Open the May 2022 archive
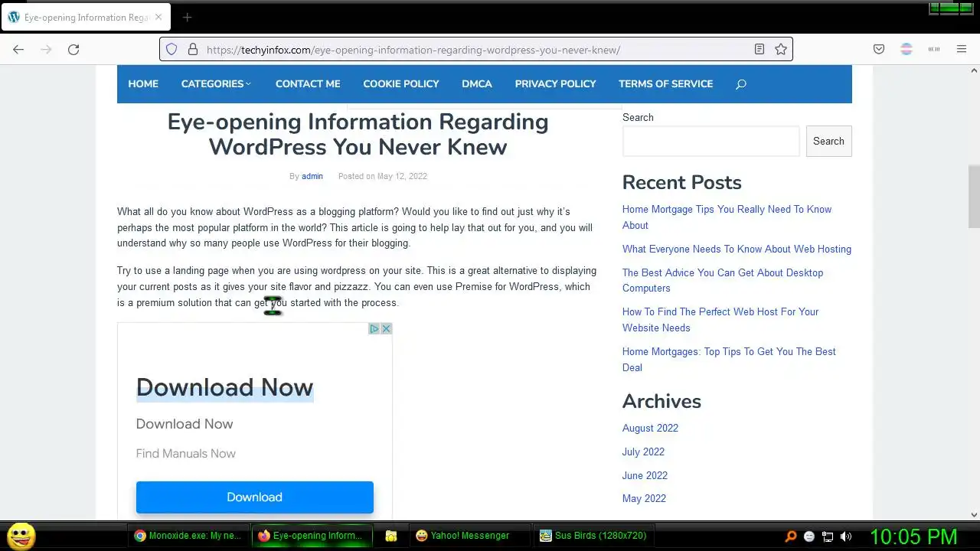This screenshot has height=551, width=980. click(644, 498)
